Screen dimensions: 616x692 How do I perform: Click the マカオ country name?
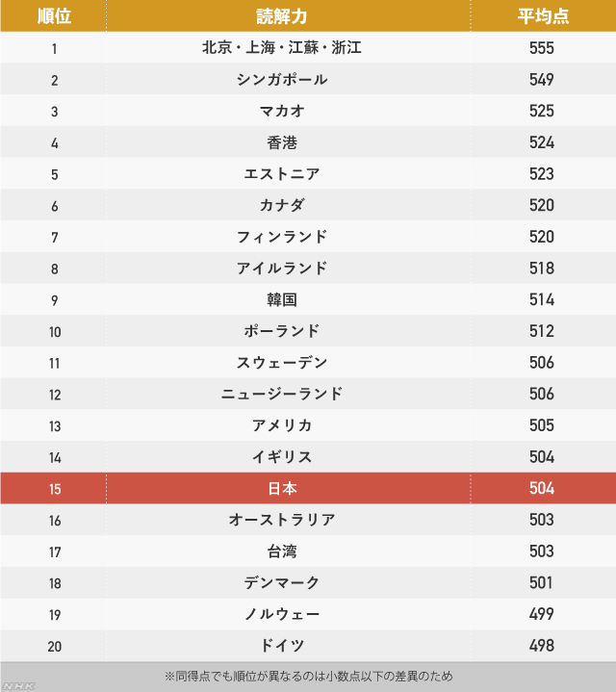281,111
